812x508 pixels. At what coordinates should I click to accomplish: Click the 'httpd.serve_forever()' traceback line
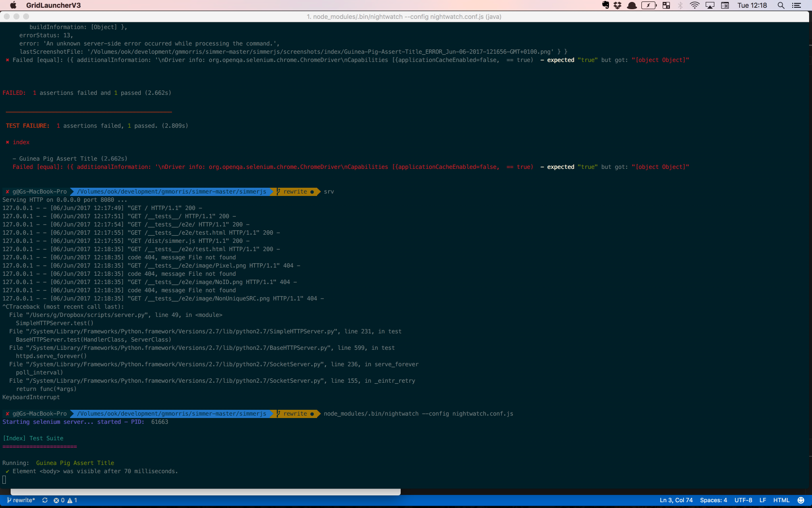pyautogui.click(x=51, y=356)
